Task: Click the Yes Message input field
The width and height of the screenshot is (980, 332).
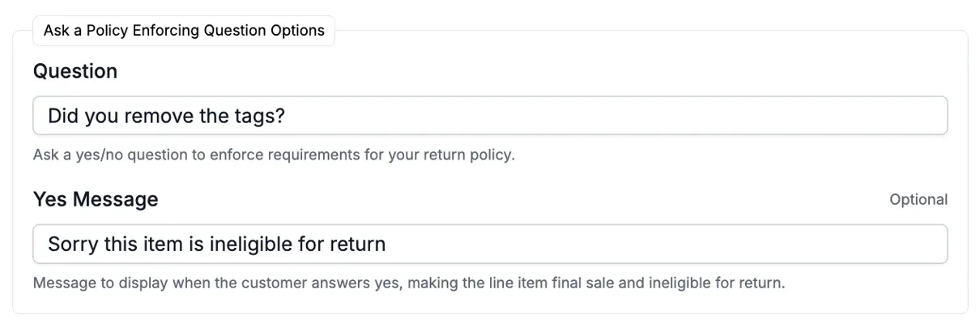Action: tap(489, 244)
